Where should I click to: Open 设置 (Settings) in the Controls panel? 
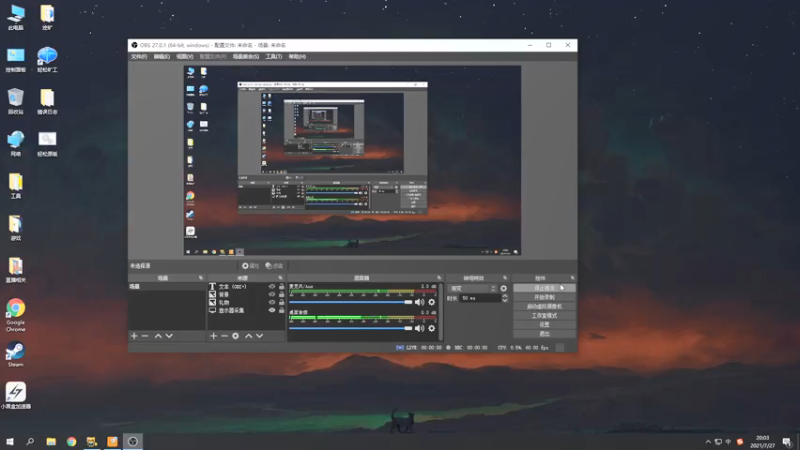point(544,324)
